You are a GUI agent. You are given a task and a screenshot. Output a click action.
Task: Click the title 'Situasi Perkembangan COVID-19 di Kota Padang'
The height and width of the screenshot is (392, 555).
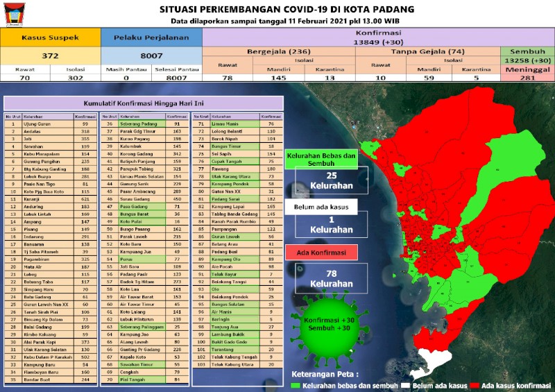pyautogui.click(x=287, y=9)
